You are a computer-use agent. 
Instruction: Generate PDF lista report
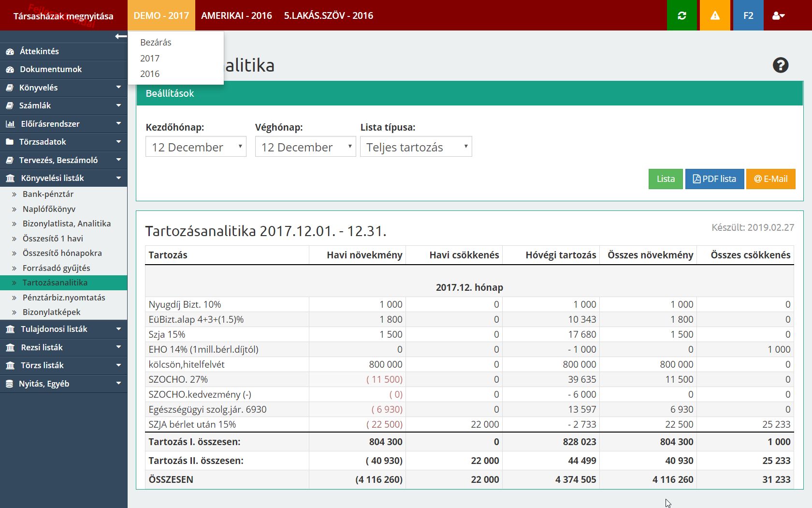(x=714, y=179)
